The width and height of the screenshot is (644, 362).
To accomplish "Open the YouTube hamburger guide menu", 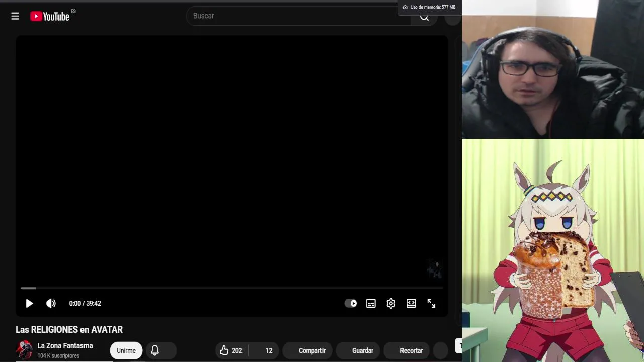I will tap(15, 16).
